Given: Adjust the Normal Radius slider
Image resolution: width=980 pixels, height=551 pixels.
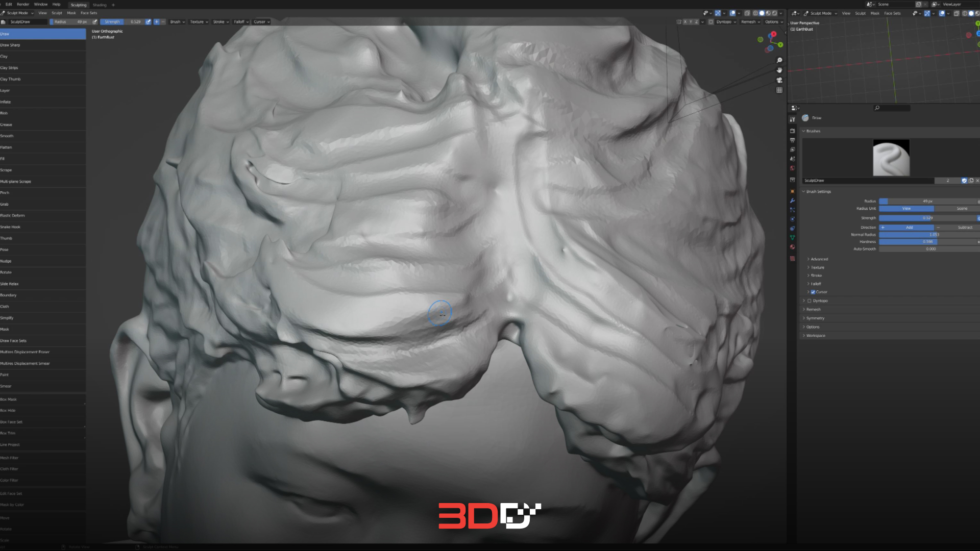Looking at the screenshot, I should point(929,235).
